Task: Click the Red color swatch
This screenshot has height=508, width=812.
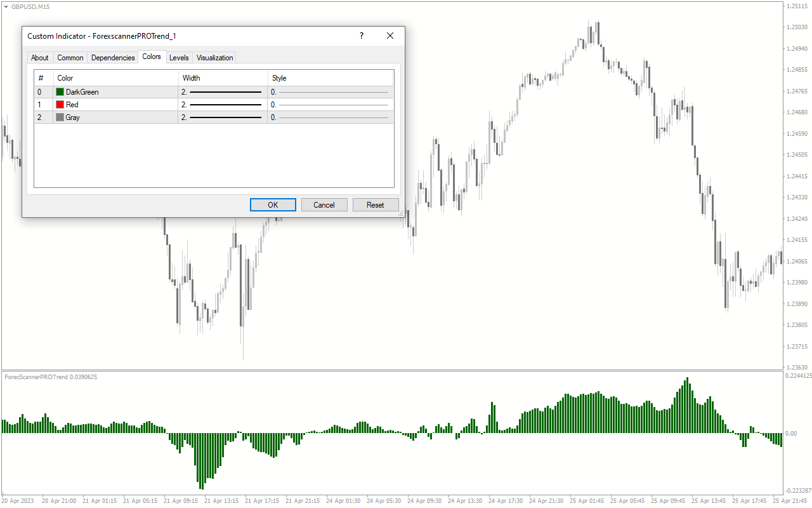Action: tap(60, 105)
